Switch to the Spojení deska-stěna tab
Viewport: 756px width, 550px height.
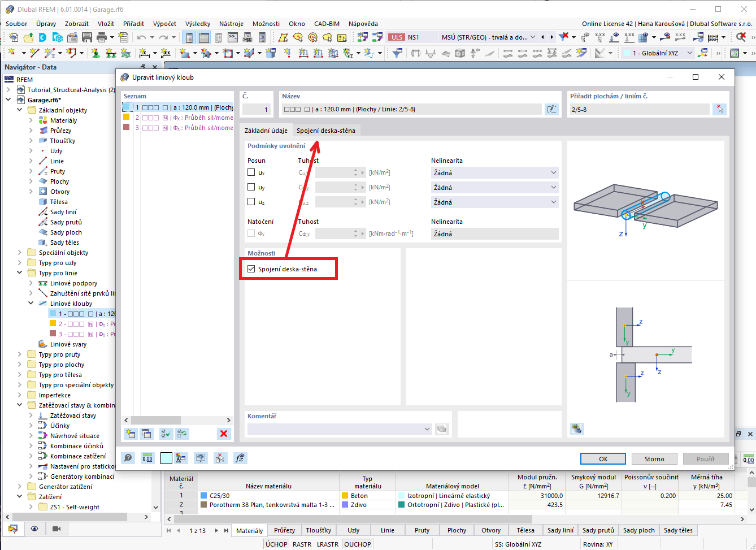coord(326,131)
